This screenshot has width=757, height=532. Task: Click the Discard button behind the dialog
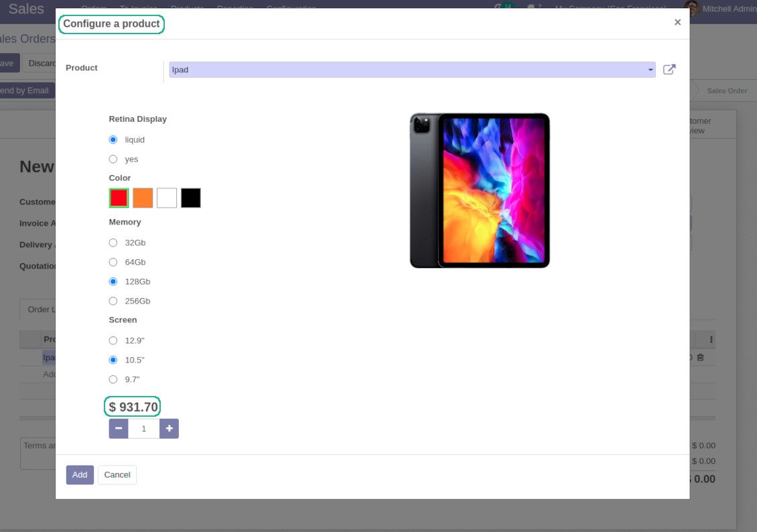tap(40, 63)
